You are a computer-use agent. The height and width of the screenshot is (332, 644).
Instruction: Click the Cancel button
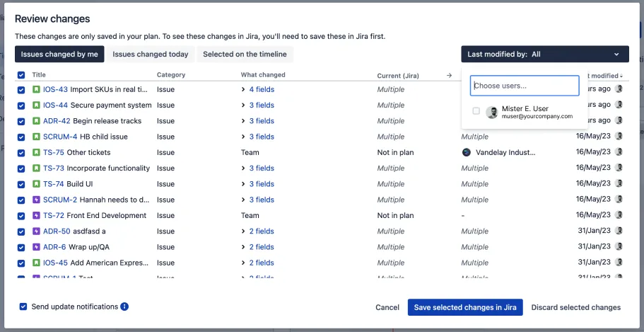tap(387, 307)
